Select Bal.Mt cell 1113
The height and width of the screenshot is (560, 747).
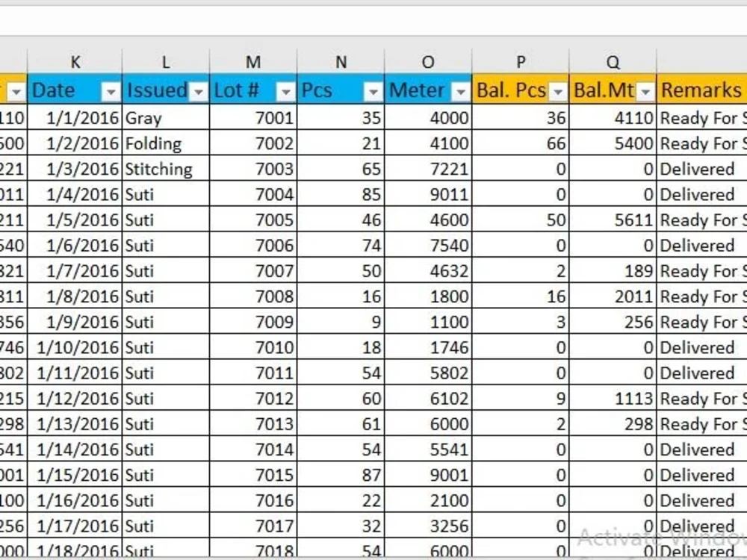[x=613, y=398]
